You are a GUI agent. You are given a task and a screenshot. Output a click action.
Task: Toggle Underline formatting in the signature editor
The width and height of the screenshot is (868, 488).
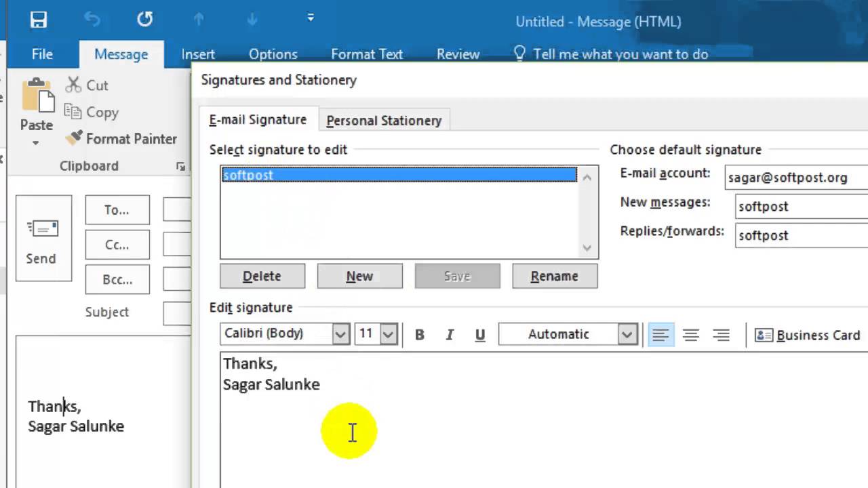[480, 334]
